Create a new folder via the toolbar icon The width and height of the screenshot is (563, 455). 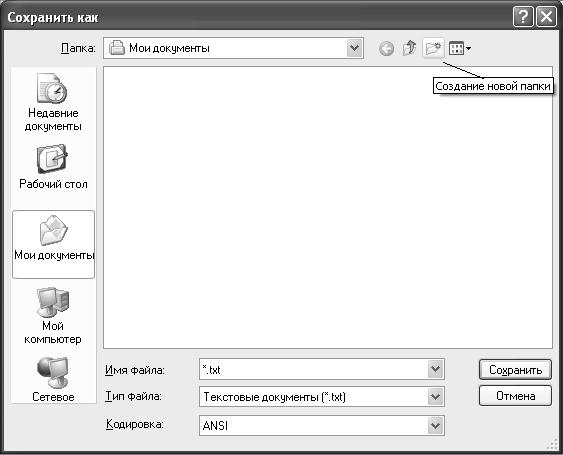[x=433, y=48]
